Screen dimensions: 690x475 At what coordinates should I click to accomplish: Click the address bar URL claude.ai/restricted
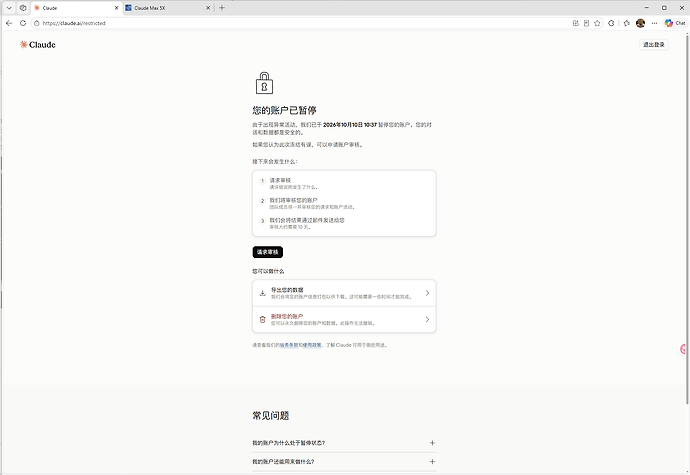[74, 23]
